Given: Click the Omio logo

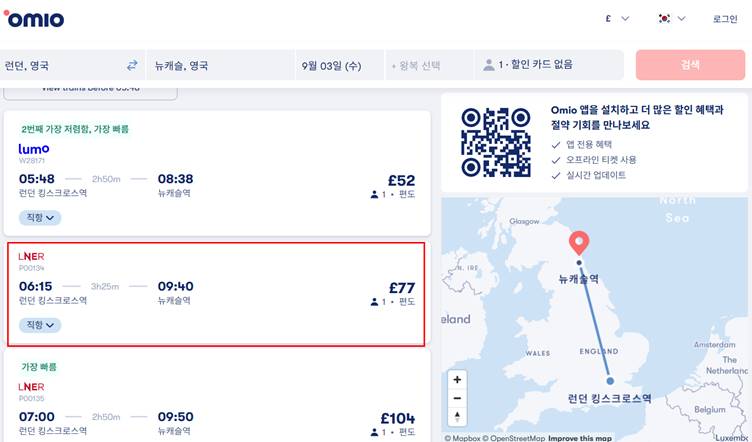Looking at the screenshot, I should click(x=34, y=18).
